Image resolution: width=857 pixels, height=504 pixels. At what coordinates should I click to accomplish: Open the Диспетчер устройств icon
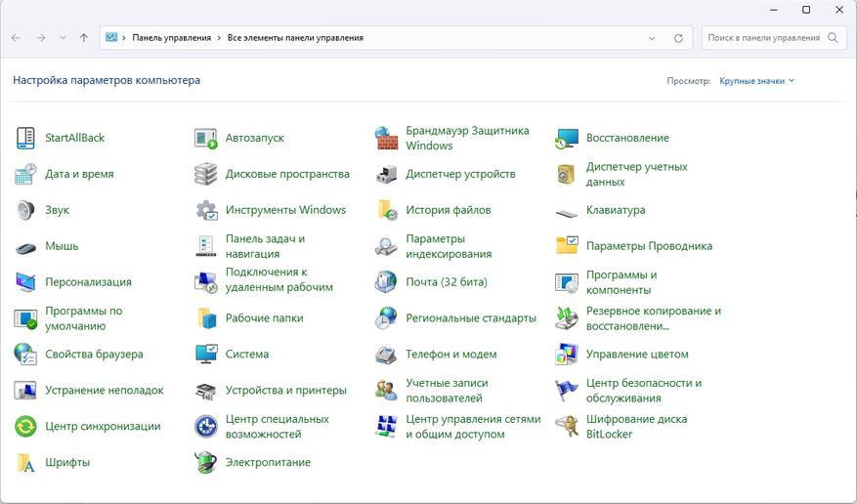[x=386, y=174]
